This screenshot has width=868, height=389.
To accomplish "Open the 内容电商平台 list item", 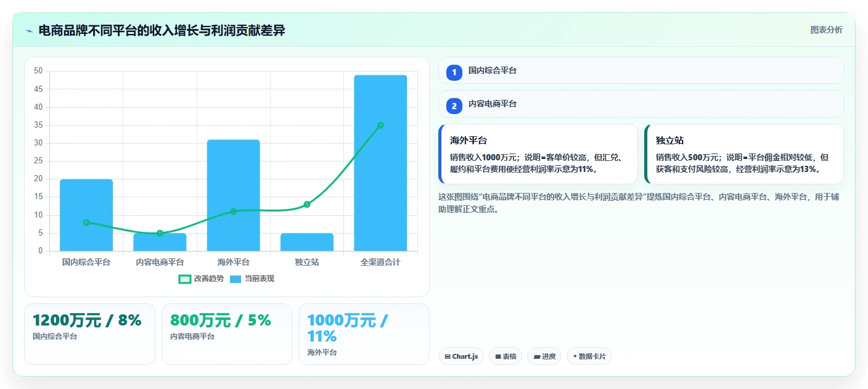I will point(641,104).
